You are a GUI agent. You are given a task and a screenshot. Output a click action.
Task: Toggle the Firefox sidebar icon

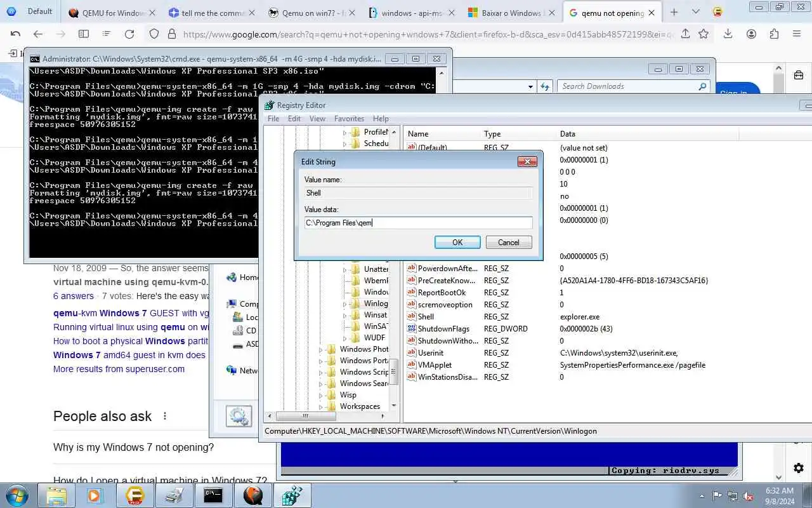pyautogui.click(x=83, y=34)
